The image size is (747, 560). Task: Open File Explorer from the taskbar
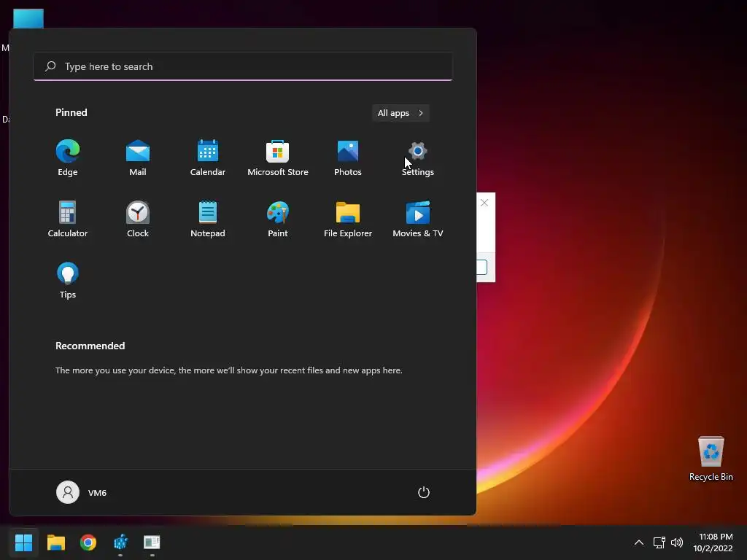point(55,542)
